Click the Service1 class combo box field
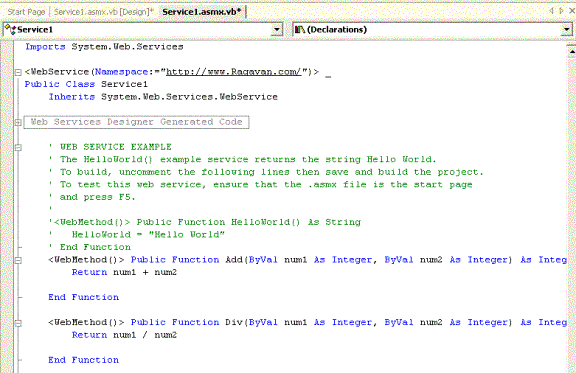The height and width of the screenshot is (373, 576). point(143,29)
